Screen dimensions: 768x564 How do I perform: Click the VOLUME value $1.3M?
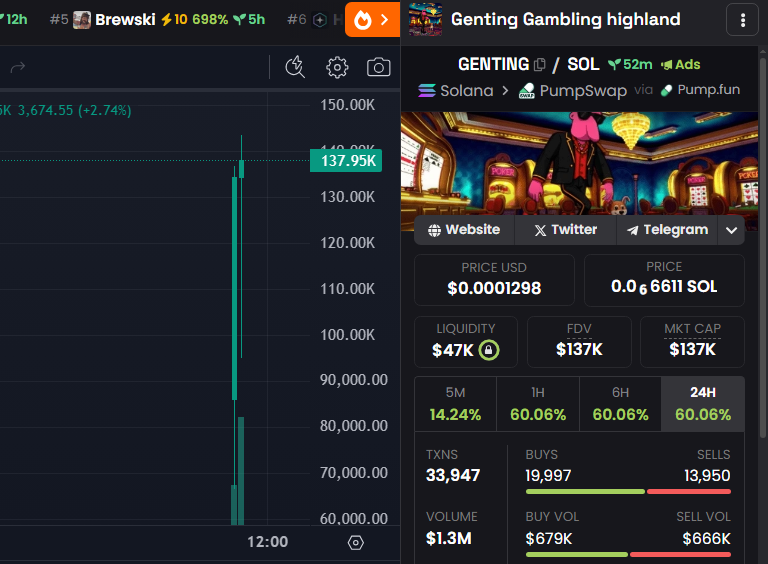[449, 538]
